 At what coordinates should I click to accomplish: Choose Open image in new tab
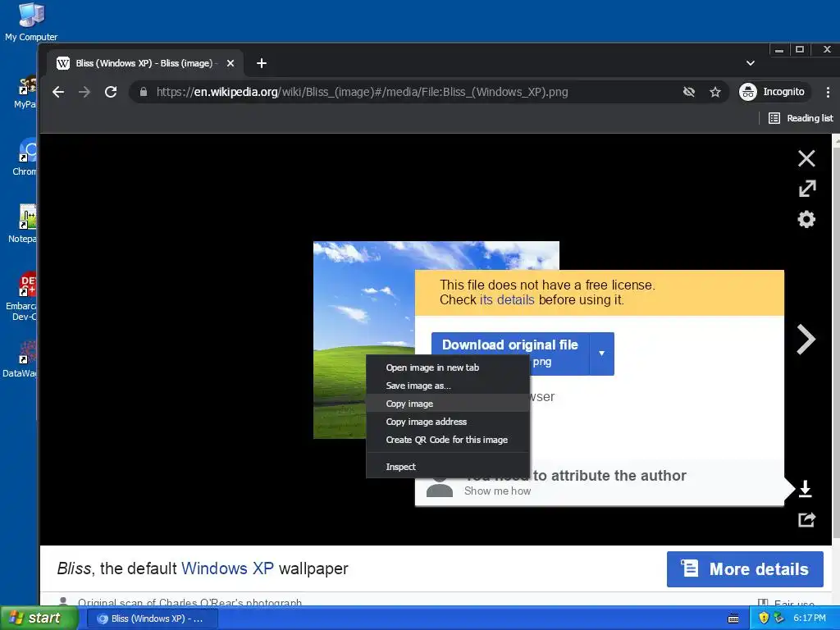(x=448, y=367)
